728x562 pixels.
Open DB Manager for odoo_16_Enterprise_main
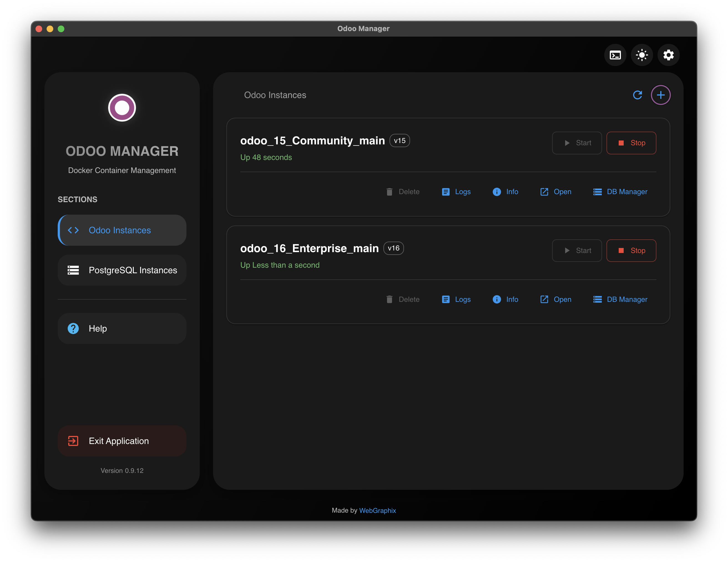(620, 299)
